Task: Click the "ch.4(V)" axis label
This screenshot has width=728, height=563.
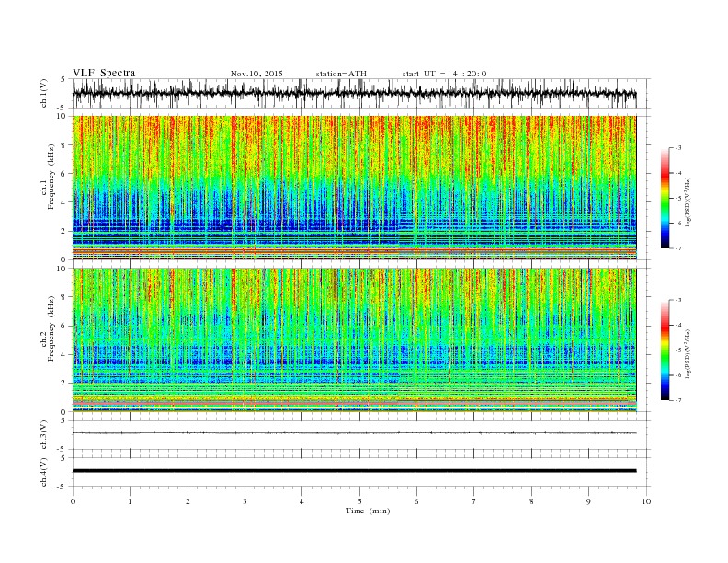Action: point(44,472)
